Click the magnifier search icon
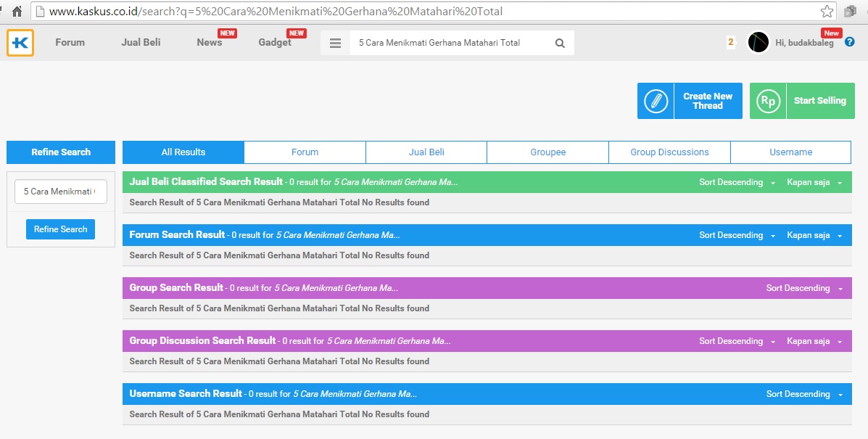The image size is (868, 439). coord(560,44)
